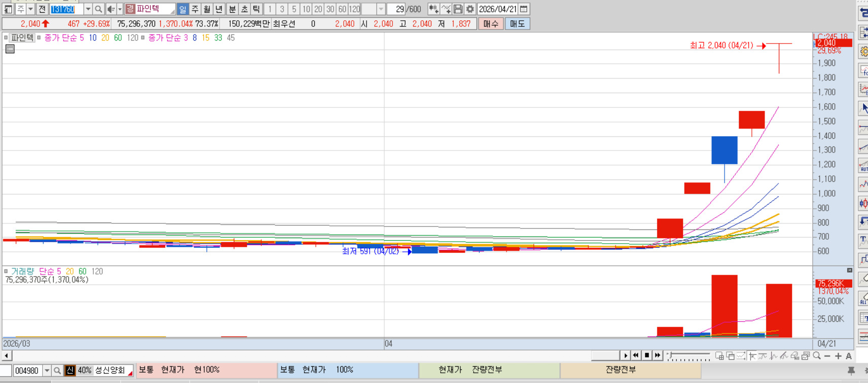Stop the chart replay
Screen dimensions: 868x383
click(x=647, y=356)
